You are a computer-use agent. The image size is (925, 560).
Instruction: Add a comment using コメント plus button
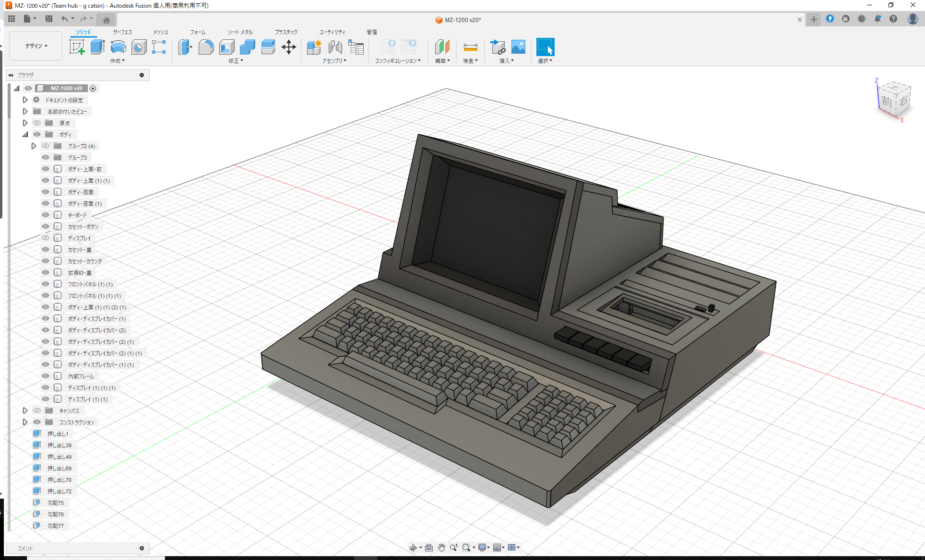[x=142, y=548]
